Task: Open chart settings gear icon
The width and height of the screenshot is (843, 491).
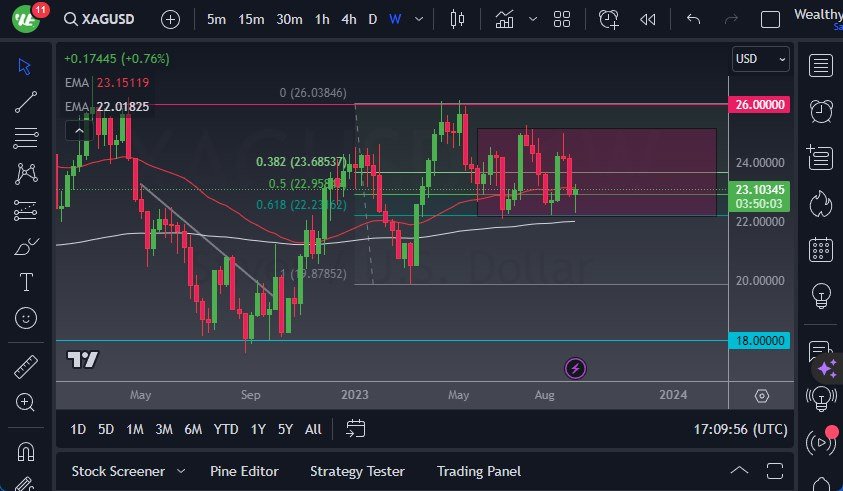Action: pyautogui.click(x=762, y=396)
